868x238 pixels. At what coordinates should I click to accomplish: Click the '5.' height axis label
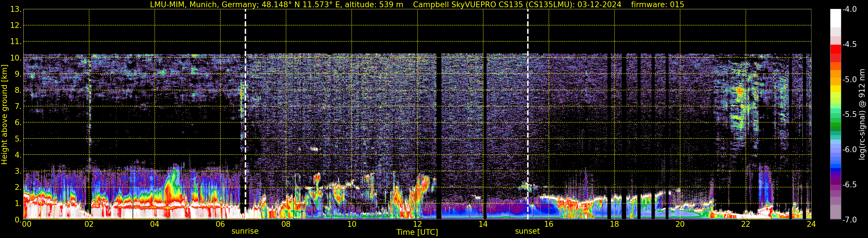(x=18, y=139)
